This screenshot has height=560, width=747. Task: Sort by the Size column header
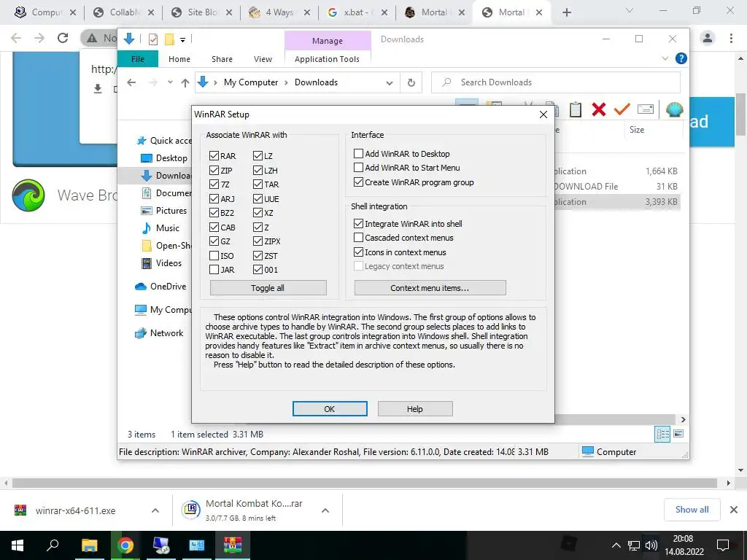[636, 130]
